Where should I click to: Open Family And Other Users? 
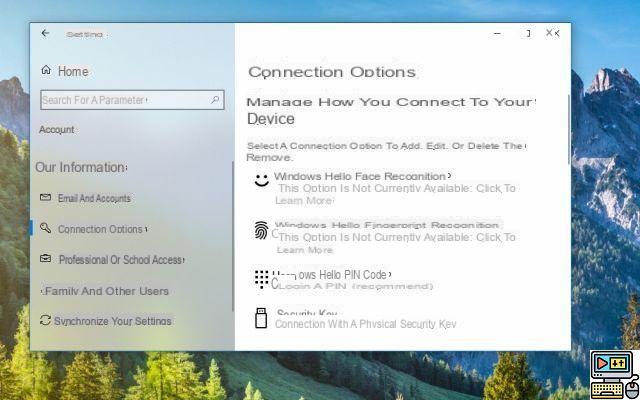(x=105, y=291)
